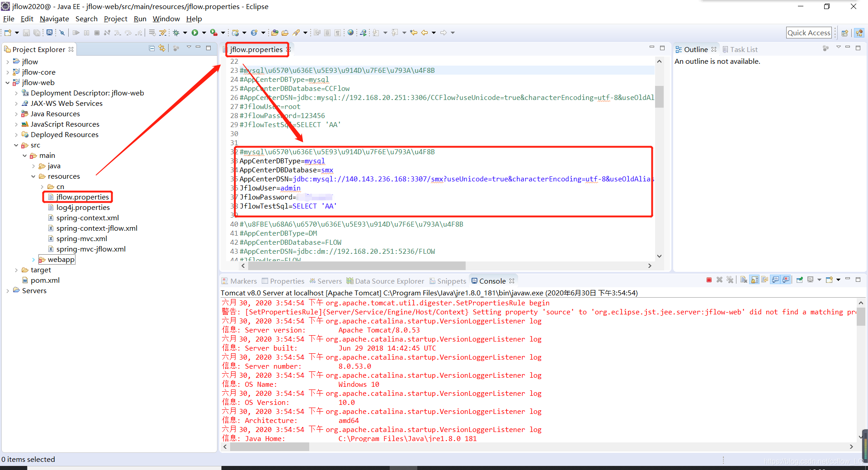Click the Open Console icon
868x470 pixels.
point(829,280)
